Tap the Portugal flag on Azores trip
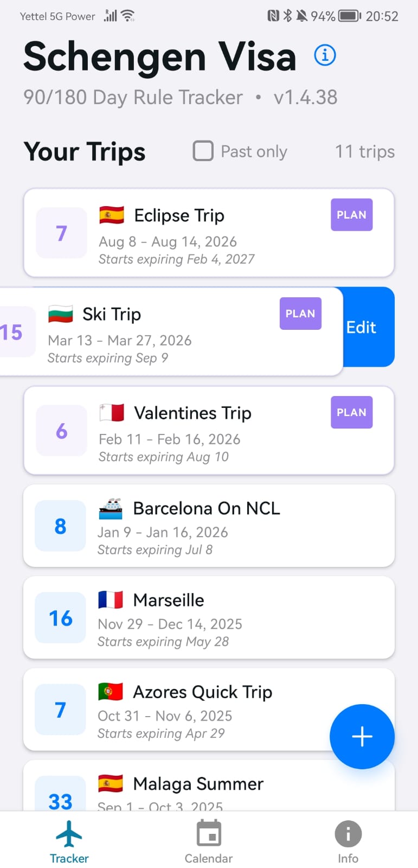 111,692
